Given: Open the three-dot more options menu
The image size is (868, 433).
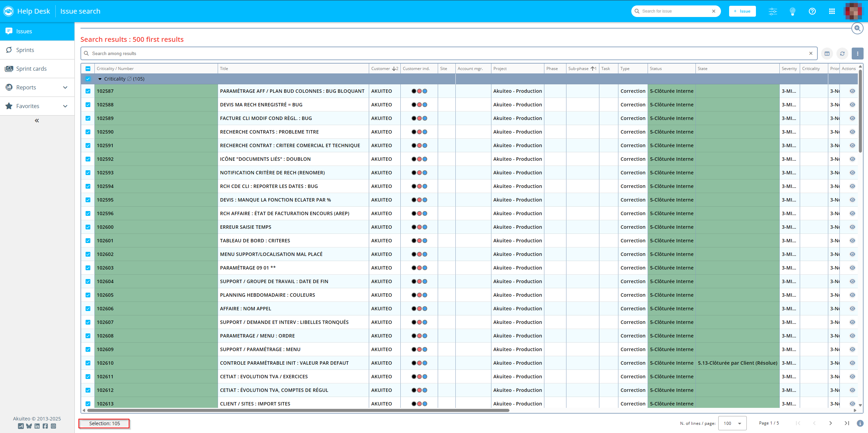Looking at the screenshot, I should [x=857, y=53].
